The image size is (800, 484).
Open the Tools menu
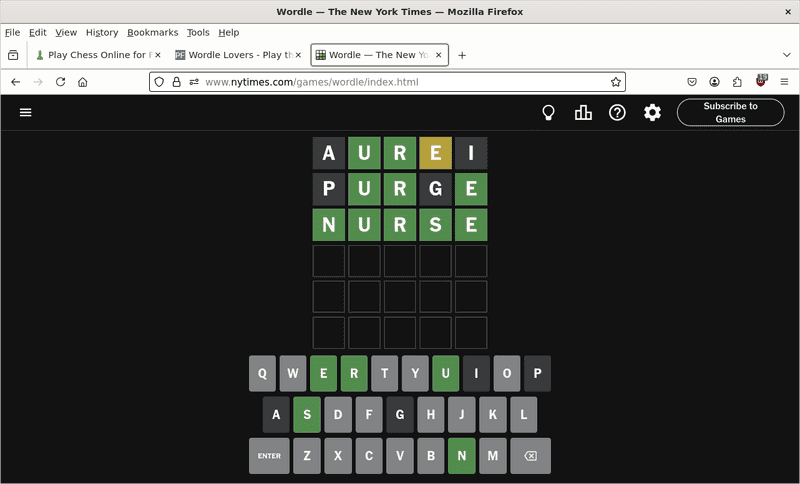click(x=198, y=33)
